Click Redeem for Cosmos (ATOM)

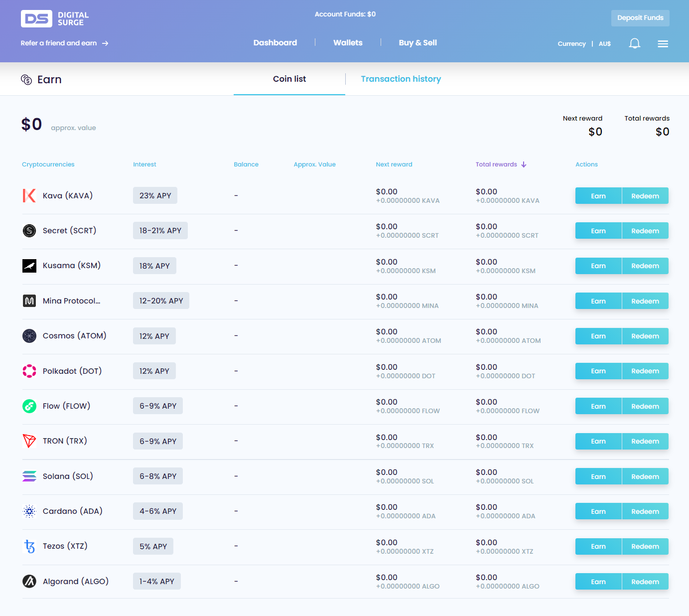[x=645, y=336]
